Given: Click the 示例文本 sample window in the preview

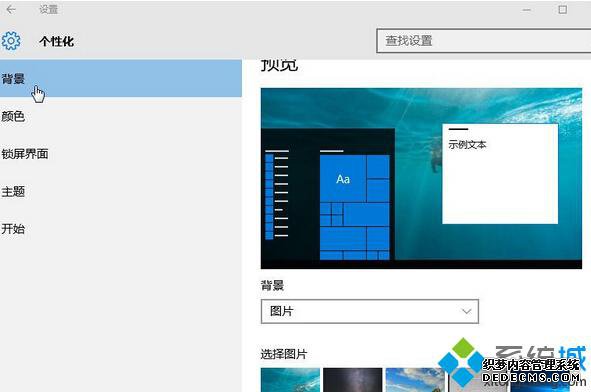Looking at the screenshot, I should [500, 174].
